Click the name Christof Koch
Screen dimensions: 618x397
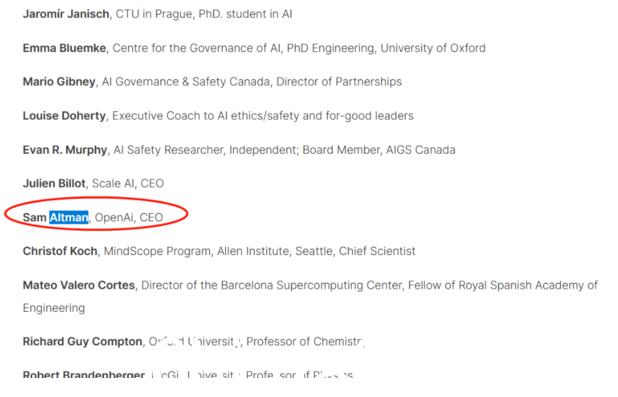[60, 251]
